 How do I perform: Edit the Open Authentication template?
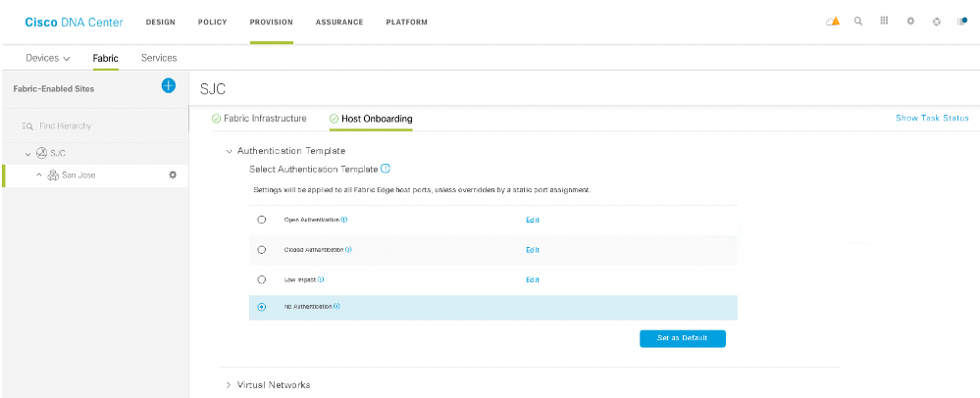click(533, 220)
